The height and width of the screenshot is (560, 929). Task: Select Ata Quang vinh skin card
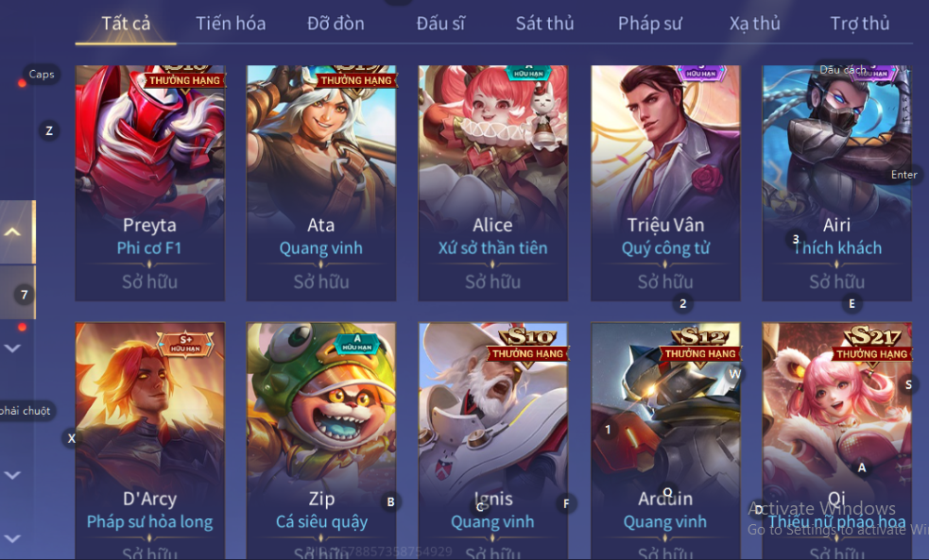pyautogui.click(x=321, y=183)
